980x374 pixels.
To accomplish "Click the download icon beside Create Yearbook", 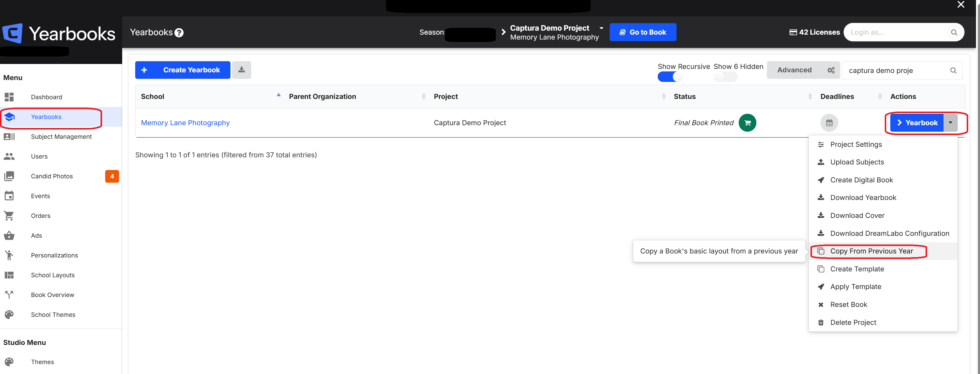I will (242, 70).
